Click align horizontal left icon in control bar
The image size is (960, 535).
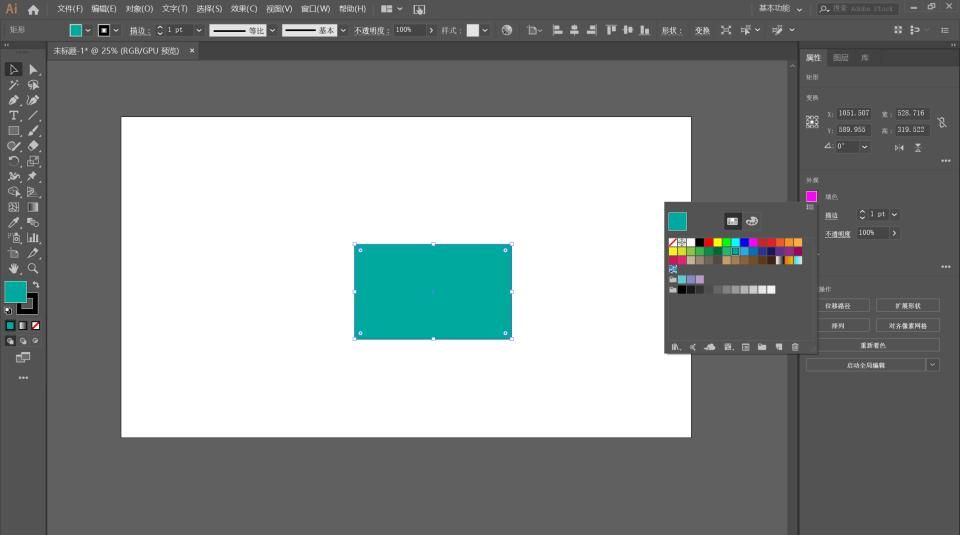click(x=557, y=30)
